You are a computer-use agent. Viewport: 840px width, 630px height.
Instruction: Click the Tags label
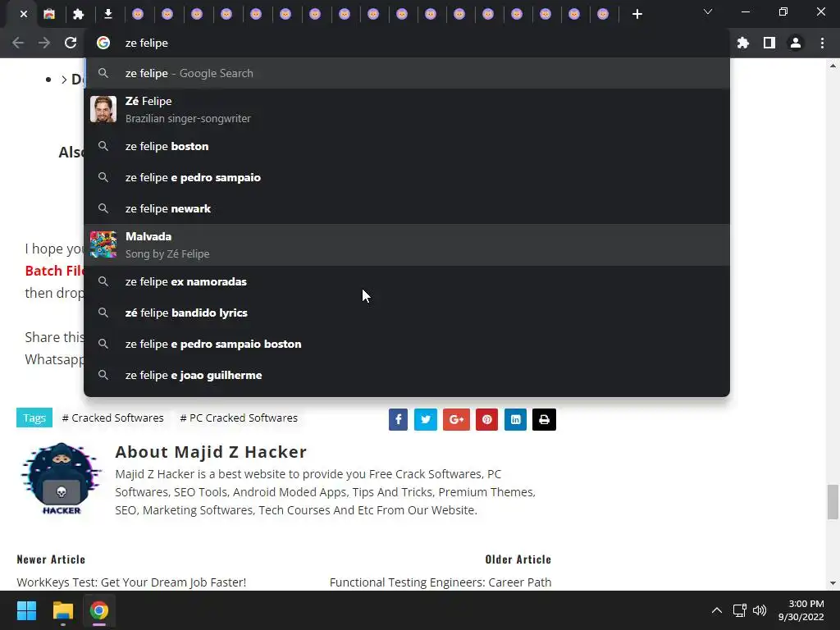[34, 418]
